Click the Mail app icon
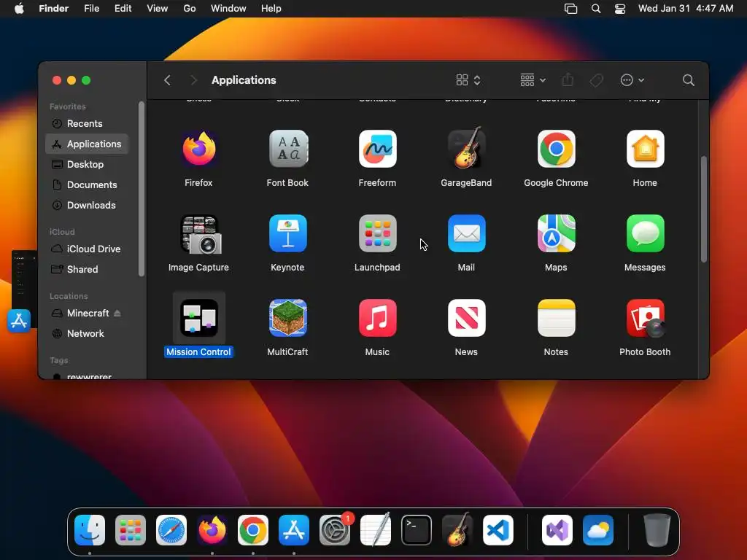Viewport: 747px width, 560px height. click(466, 233)
